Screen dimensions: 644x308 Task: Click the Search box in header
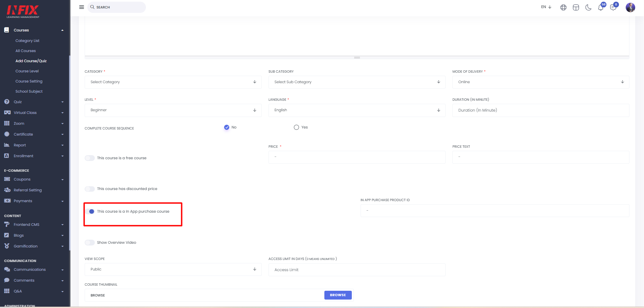pyautogui.click(x=116, y=7)
